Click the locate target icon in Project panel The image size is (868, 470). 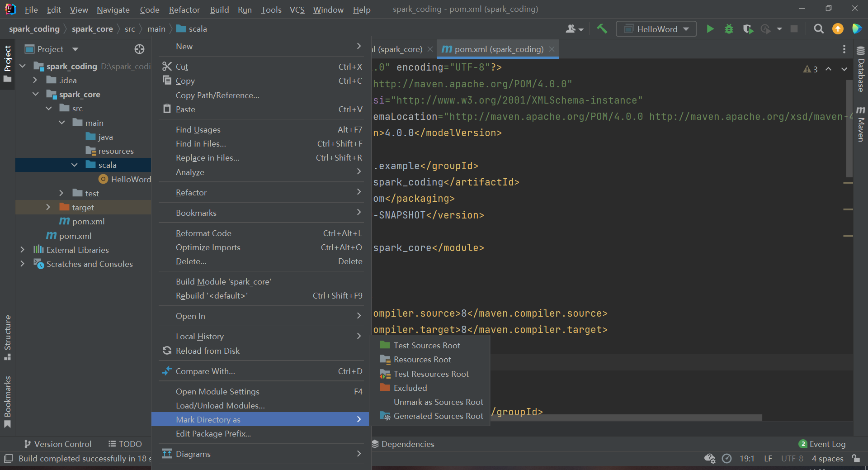[x=139, y=49]
